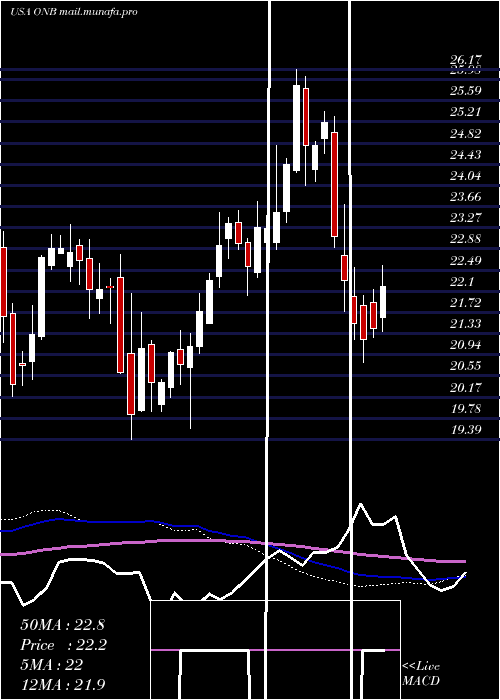Click the 24.43 price axis label

click(466, 154)
